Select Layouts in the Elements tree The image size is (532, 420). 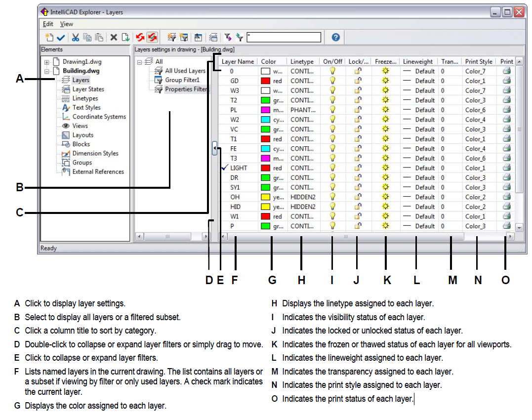pos(83,135)
